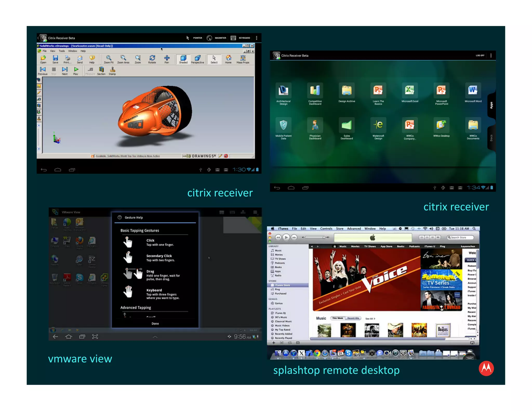This screenshot has height=411, width=532.
Task: Select Purchased in iTunes sidebar
Action: (280, 294)
